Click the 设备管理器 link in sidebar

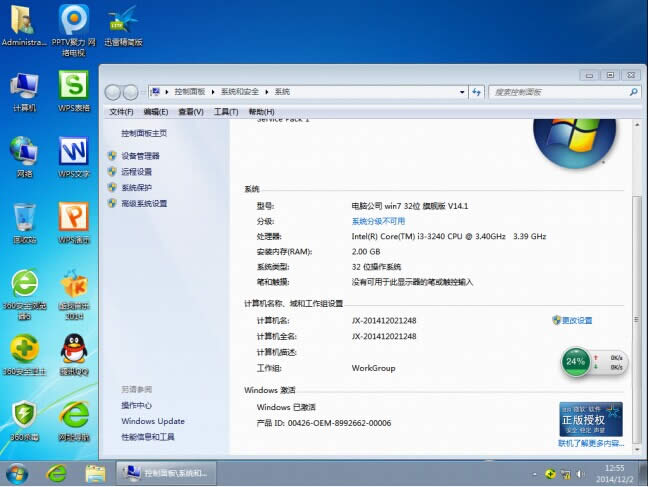pos(140,155)
